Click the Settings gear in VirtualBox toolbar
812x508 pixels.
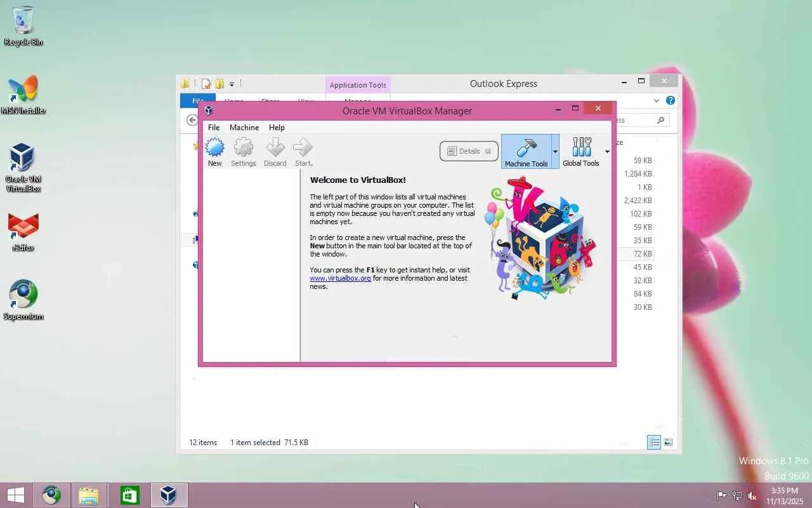pyautogui.click(x=244, y=152)
